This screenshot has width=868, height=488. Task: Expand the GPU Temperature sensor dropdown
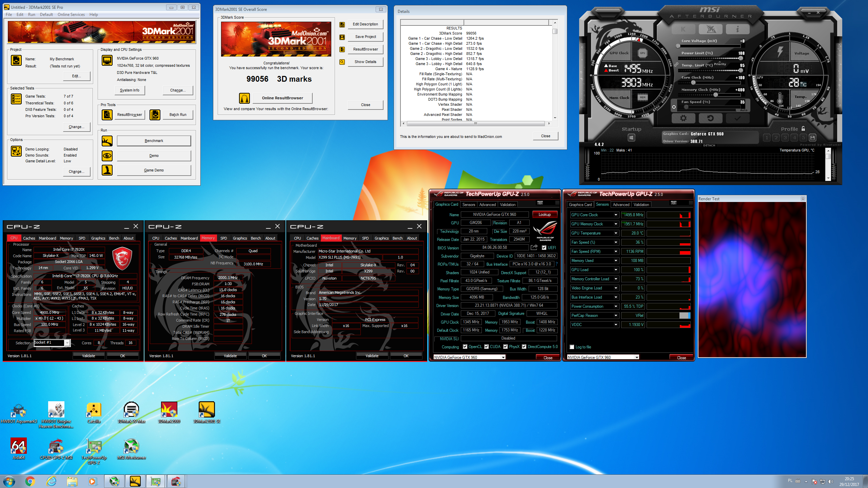coord(616,233)
